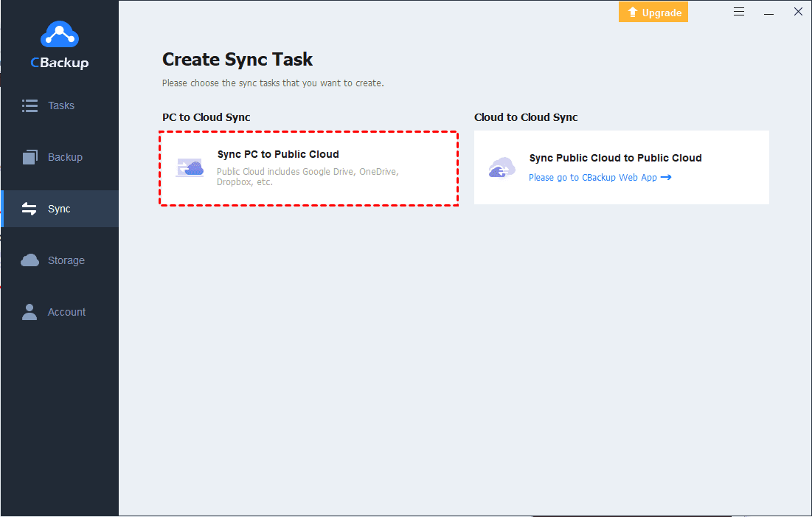The width and height of the screenshot is (812, 517).
Task: Switch to the Storage section label
Action: pyautogui.click(x=66, y=260)
